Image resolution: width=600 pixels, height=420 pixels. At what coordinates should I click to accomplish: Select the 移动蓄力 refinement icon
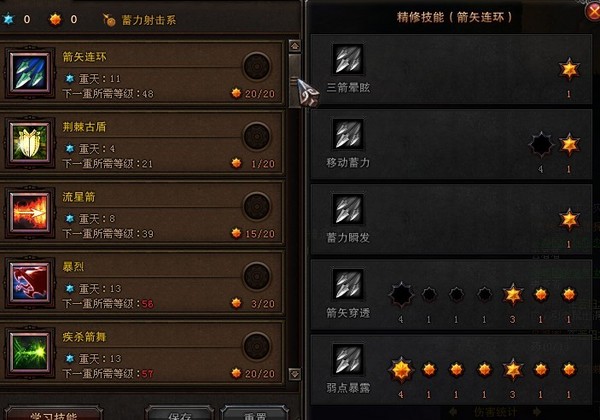click(x=348, y=134)
